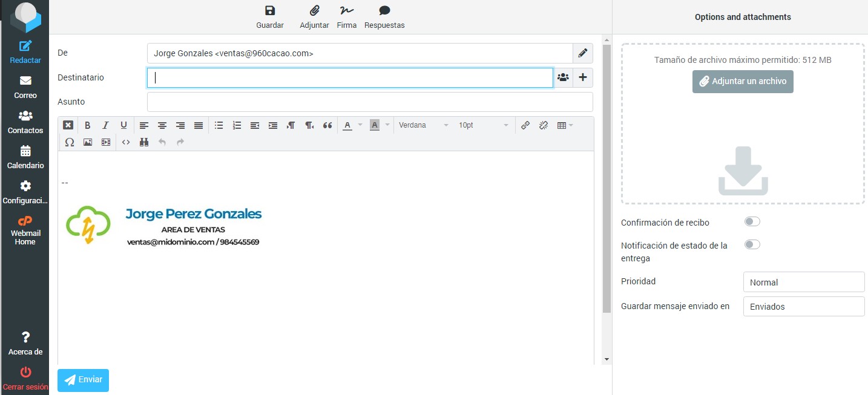
Task: Click the Jorge Perez Gonzales signature name
Action: tap(194, 214)
